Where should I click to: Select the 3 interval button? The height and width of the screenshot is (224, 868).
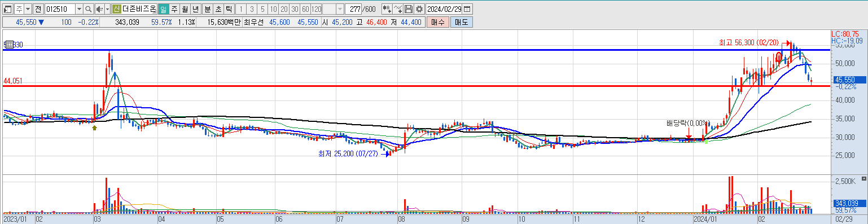click(251, 9)
